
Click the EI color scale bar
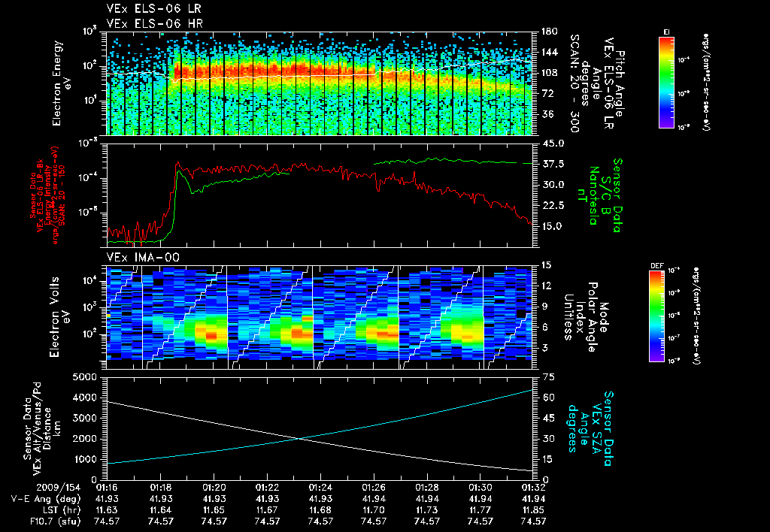pyautogui.click(x=666, y=82)
